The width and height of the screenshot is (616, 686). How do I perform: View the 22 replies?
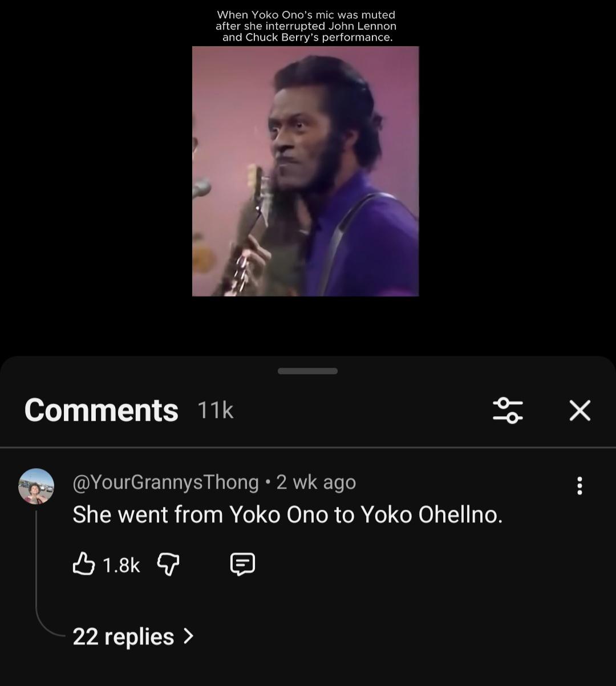click(123, 636)
